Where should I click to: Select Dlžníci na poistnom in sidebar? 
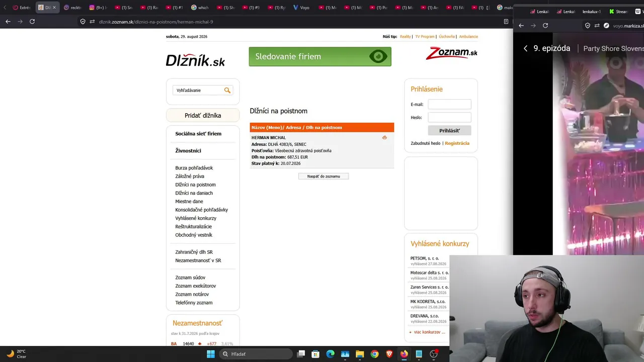click(195, 185)
